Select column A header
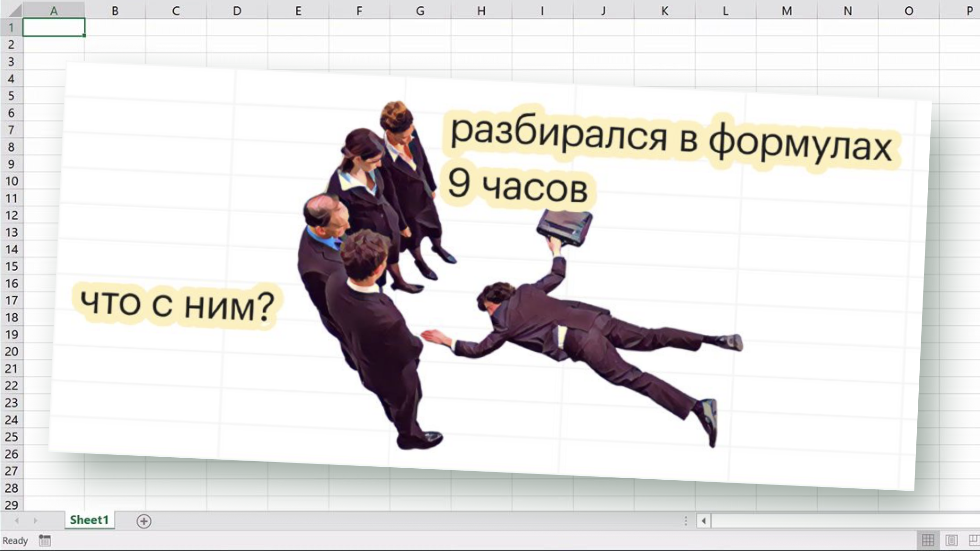Image resolution: width=980 pixels, height=551 pixels. (x=54, y=11)
